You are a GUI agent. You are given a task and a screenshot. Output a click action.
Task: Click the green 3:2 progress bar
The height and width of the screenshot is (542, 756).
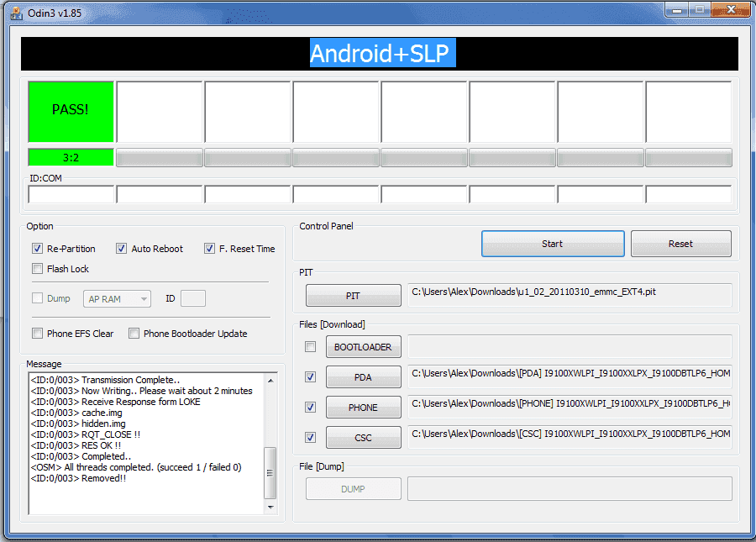71,158
